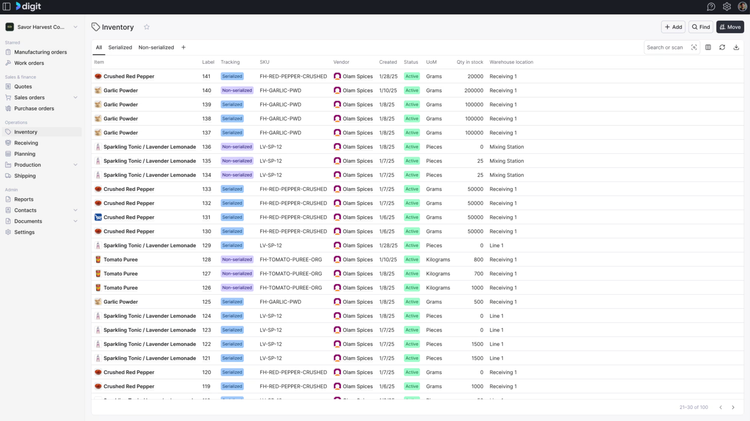Click SKU FH-TOMATO-PUREE-ORG on row 127
Image resolution: width=750 pixels, height=421 pixels.
[x=291, y=274]
